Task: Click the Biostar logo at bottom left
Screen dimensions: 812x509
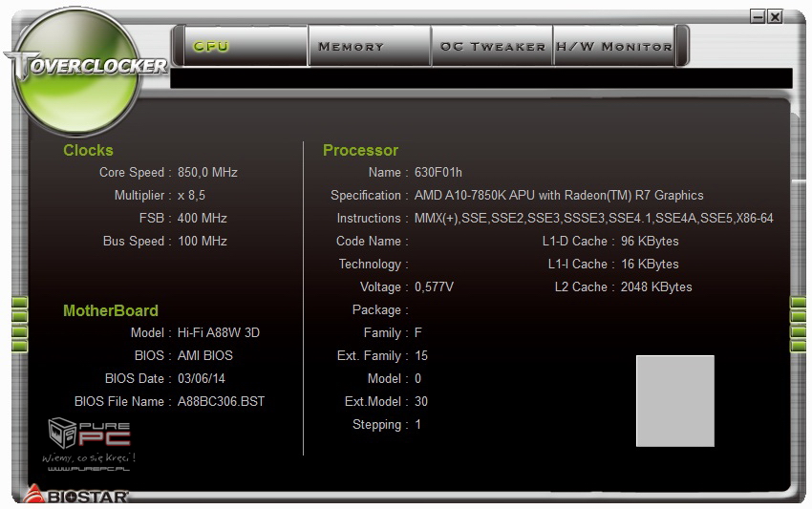Action: pos(76,496)
